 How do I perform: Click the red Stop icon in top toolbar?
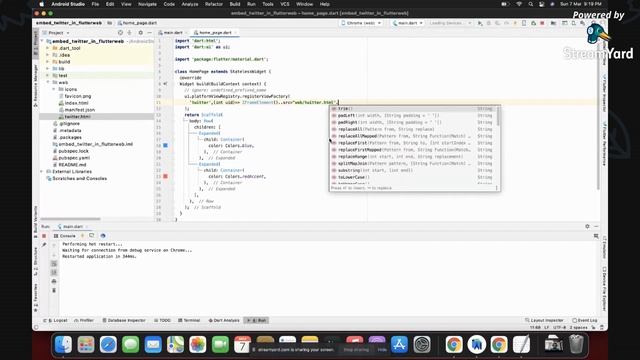click(542, 23)
